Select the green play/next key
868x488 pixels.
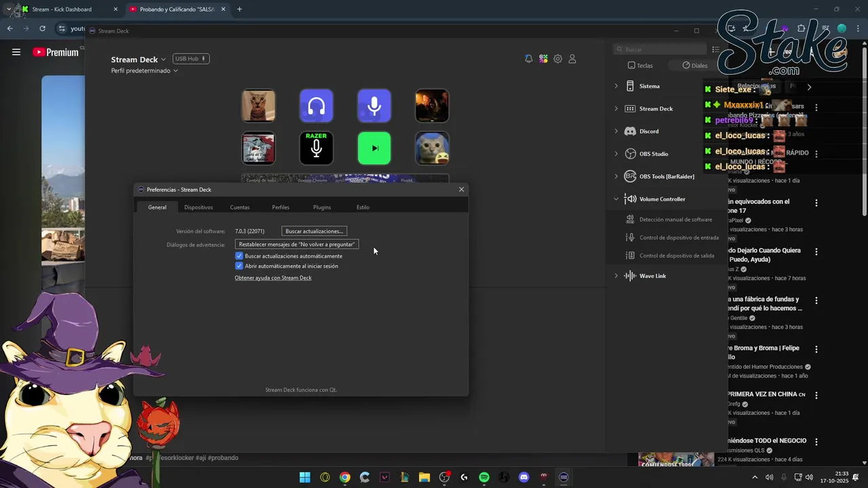point(374,148)
